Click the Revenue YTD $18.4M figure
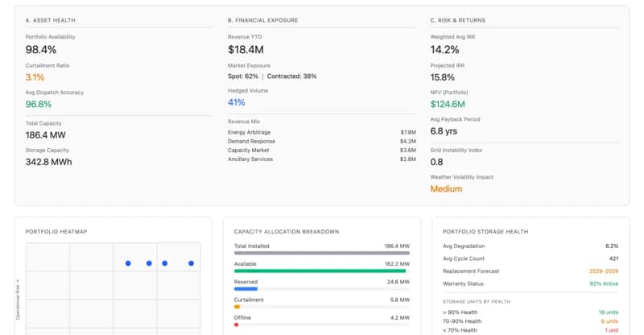The width and height of the screenshot is (644, 335). point(245,50)
